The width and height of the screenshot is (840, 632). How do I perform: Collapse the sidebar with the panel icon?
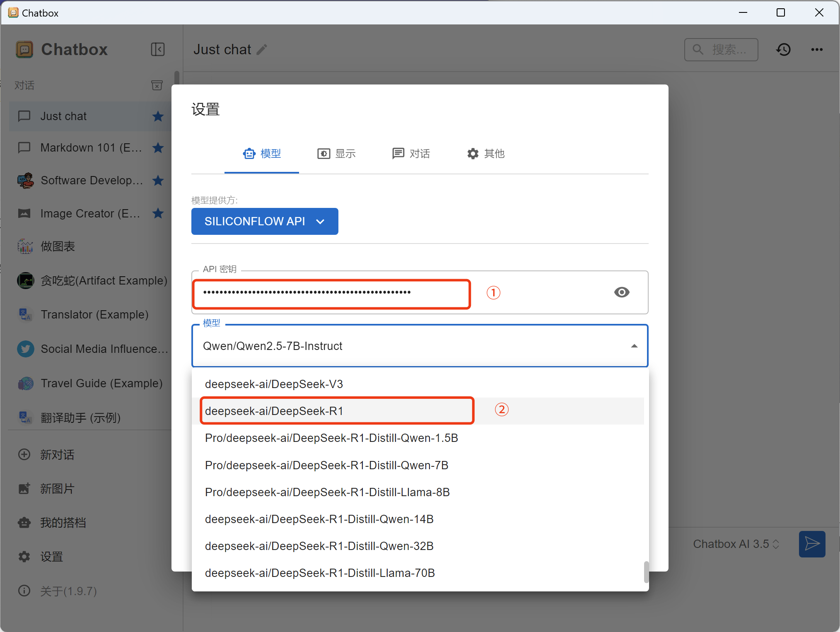click(157, 49)
